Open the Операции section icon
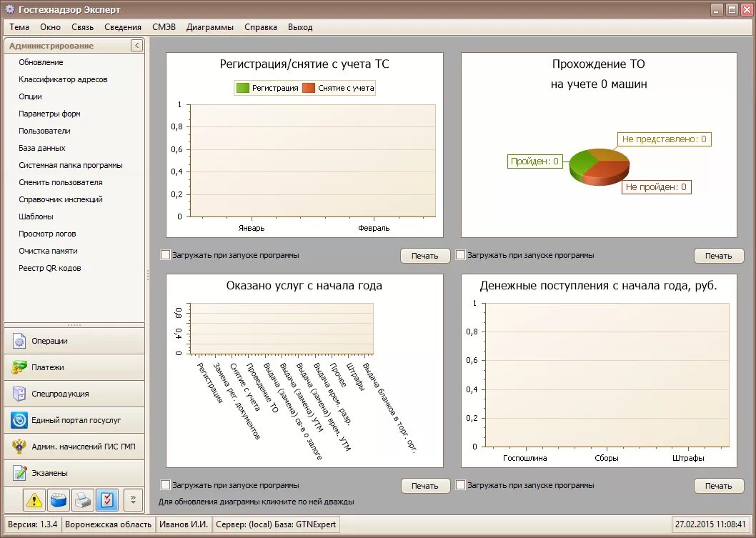 point(19,341)
